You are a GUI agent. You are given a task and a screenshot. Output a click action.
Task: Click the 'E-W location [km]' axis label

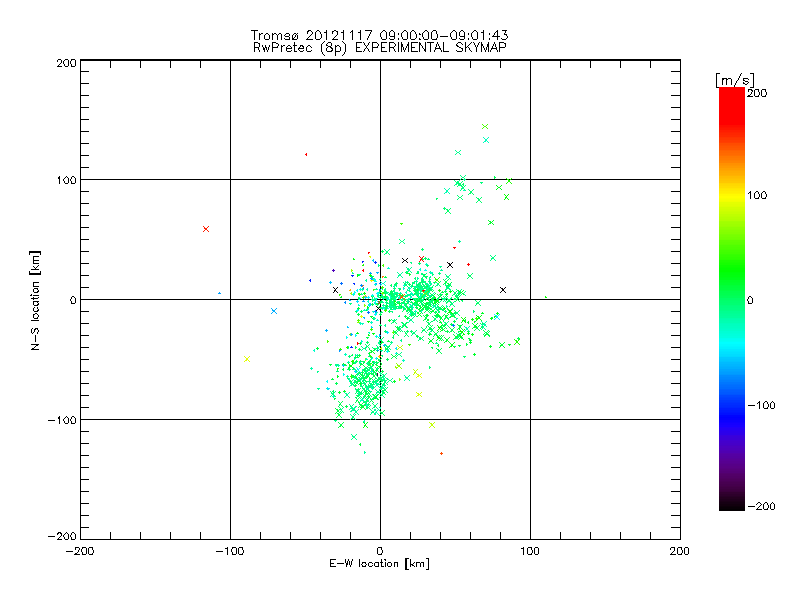click(379, 564)
